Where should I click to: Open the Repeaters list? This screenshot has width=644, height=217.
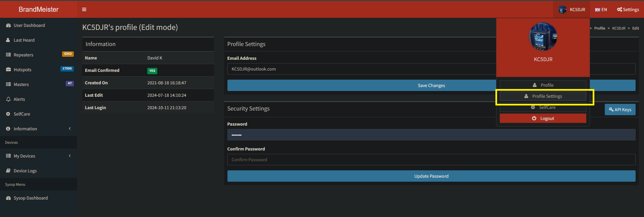(x=23, y=55)
